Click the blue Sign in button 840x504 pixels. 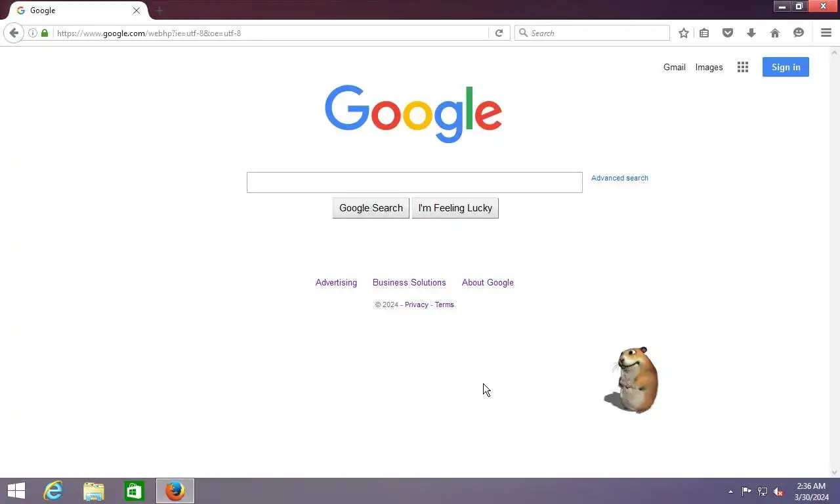[x=786, y=67]
